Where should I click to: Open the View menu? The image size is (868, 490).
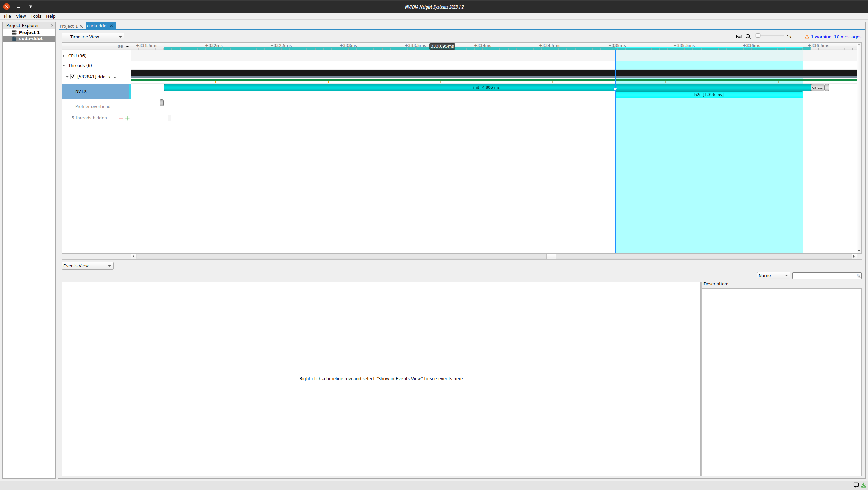(x=21, y=16)
